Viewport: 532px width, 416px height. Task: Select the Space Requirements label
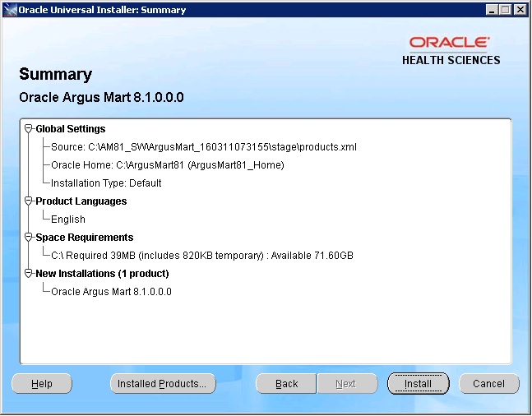[85, 237]
